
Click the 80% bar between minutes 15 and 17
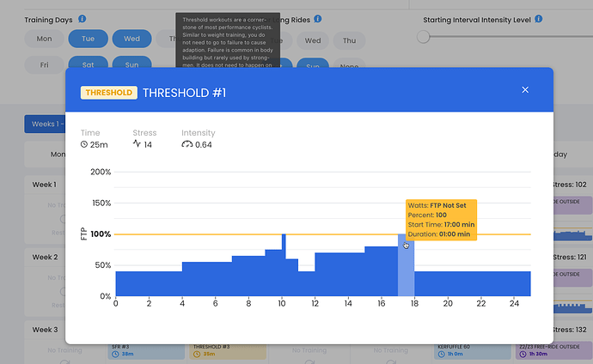tap(382, 271)
